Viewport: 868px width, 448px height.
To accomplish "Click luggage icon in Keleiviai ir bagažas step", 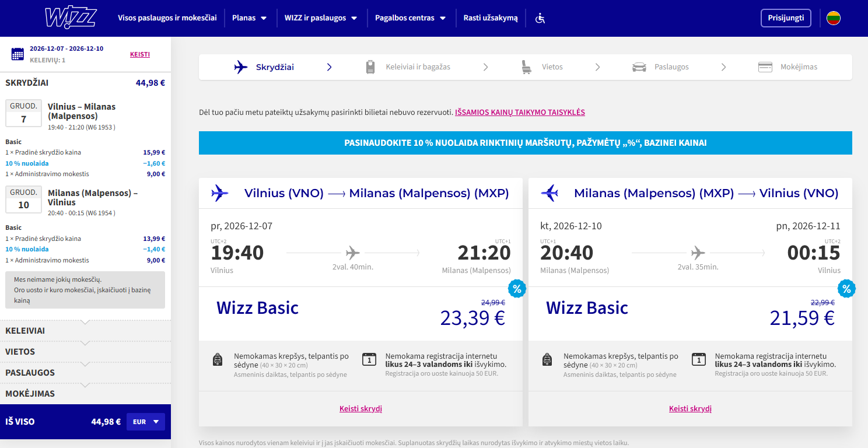I will pos(370,67).
